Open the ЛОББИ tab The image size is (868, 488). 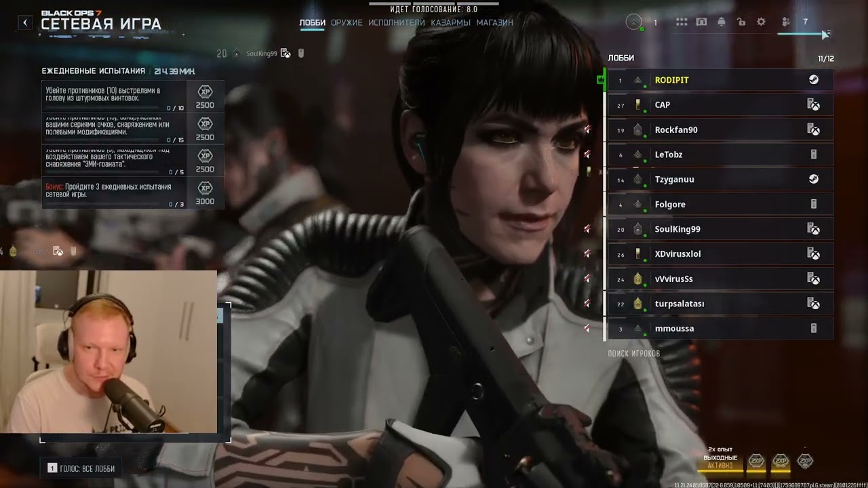(313, 22)
